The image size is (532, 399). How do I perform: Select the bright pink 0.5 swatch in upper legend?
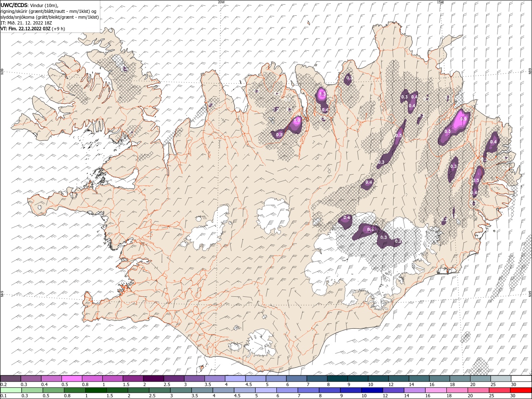71,379
